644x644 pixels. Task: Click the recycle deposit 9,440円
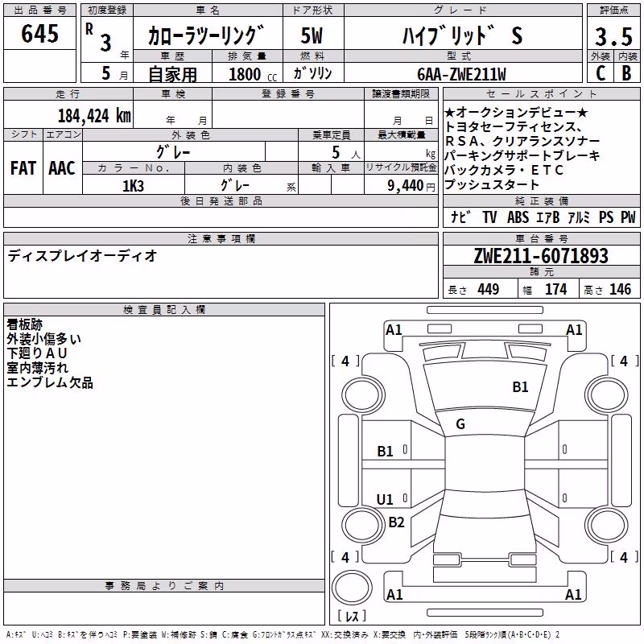coord(411,186)
